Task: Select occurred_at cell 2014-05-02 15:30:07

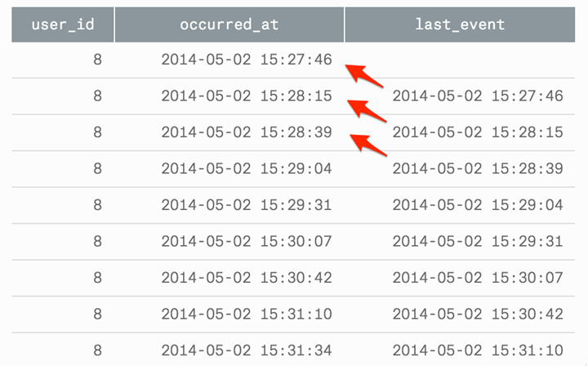Action: (247, 242)
